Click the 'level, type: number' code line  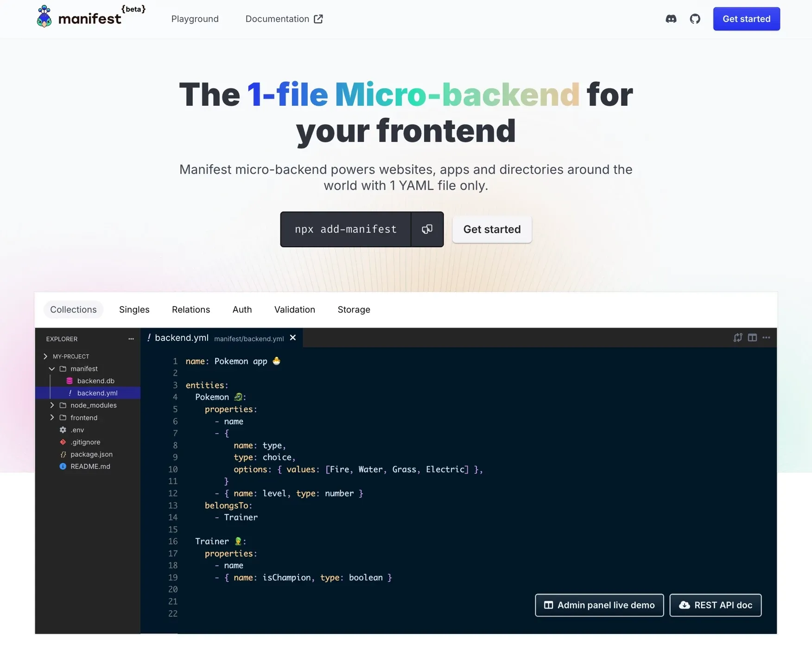289,493
